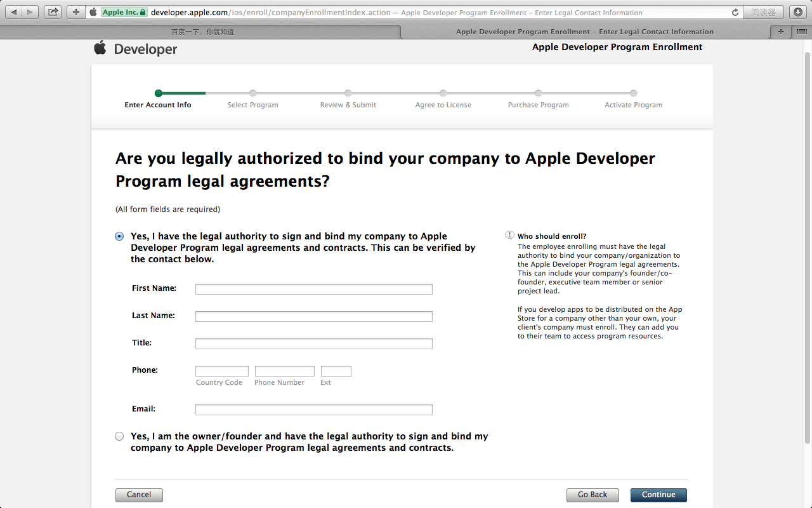Go back using Safari's back arrow
The image size is (812, 508).
coord(14,12)
